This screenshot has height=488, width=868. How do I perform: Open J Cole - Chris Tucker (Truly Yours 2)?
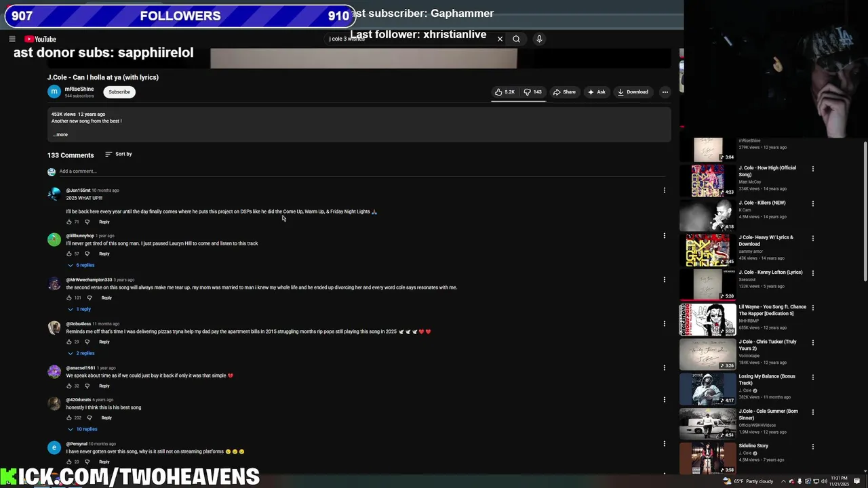(768, 345)
